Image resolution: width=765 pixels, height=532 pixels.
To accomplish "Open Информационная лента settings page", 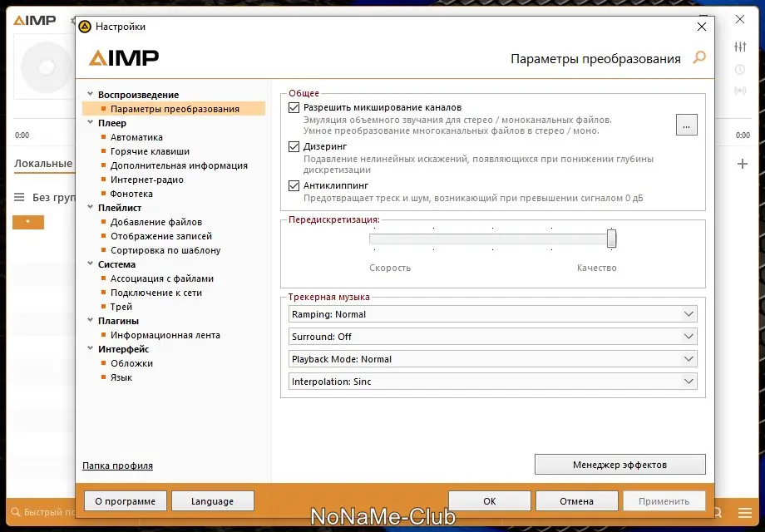I will 165,335.
